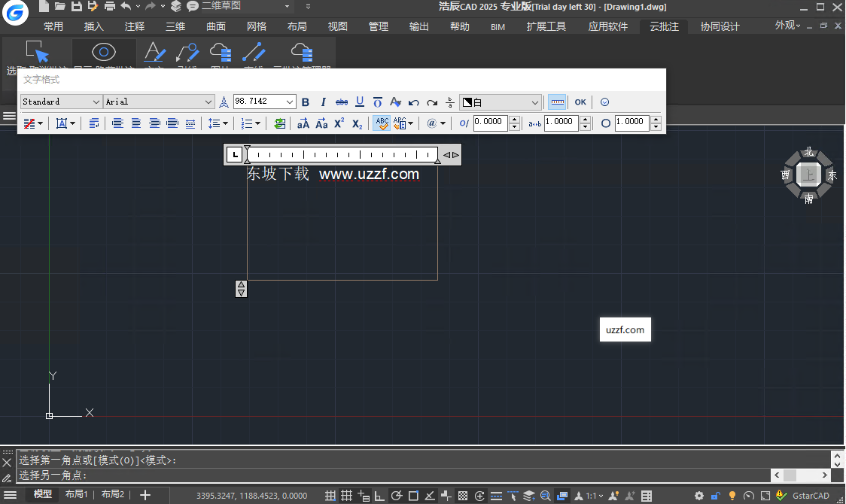The width and height of the screenshot is (846, 504).
Task: Toggle strikethrough on the text
Action: [x=342, y=102]
